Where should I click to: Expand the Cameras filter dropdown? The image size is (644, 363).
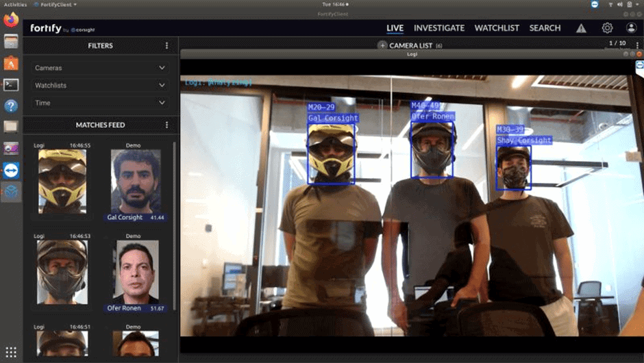tap(100, 68)
